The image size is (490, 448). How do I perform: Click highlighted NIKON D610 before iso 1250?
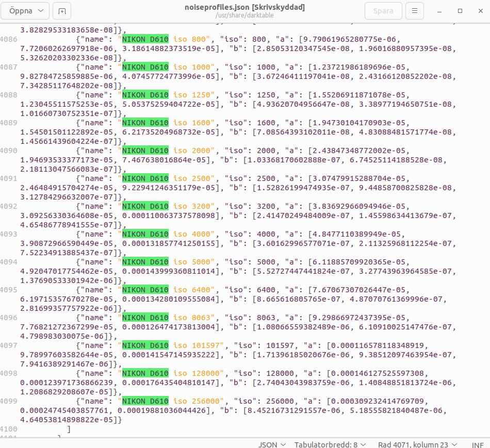pos(145,95)
